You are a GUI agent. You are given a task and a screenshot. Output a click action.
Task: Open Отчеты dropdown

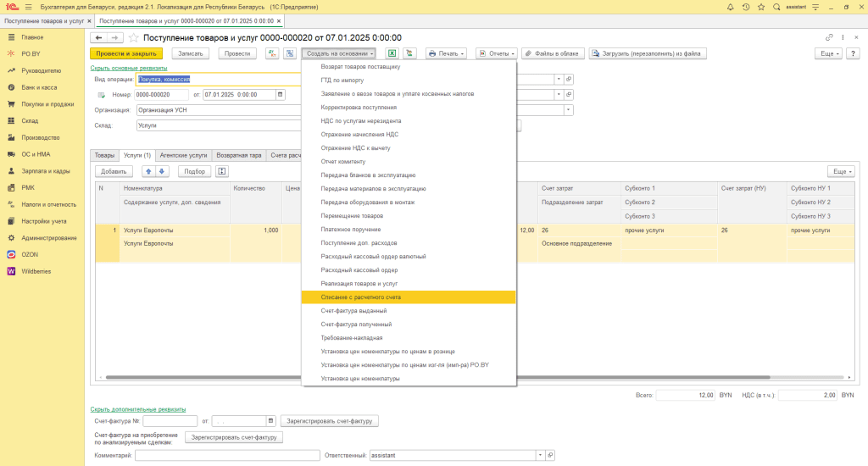pyautogui.click(x=497, y=53)
